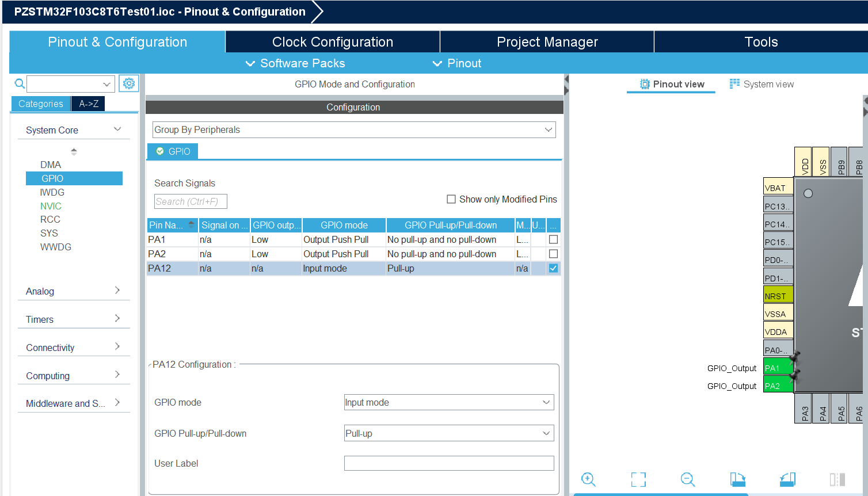Fit chip to view icon
868x496 pixels.
pos(638,479)
